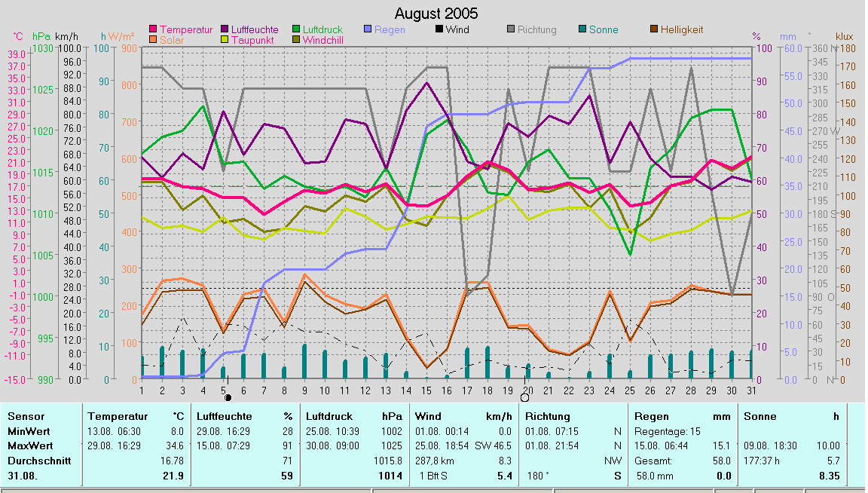Screen dimensions: 868x493
Task: Click the Solar legend label
Action: click(172, 40)
